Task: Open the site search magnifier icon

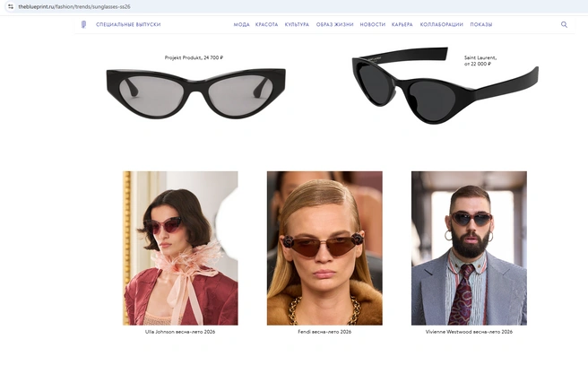Action: (564, 24)
